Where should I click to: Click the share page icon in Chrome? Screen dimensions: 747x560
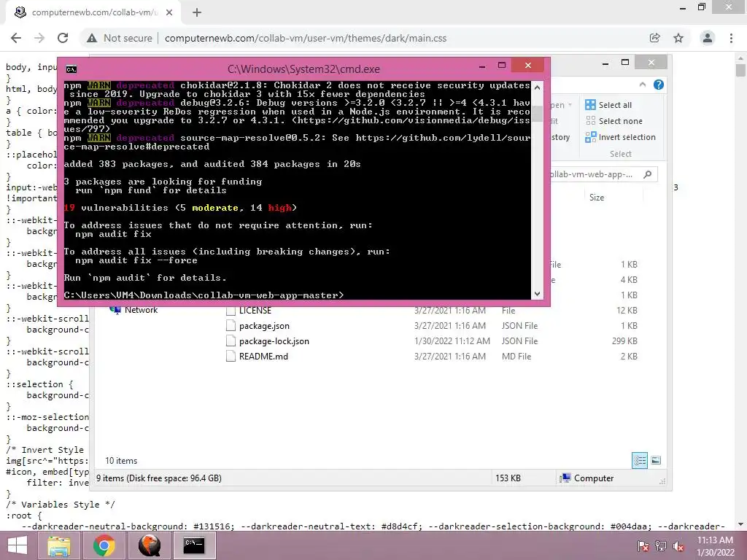654,38
